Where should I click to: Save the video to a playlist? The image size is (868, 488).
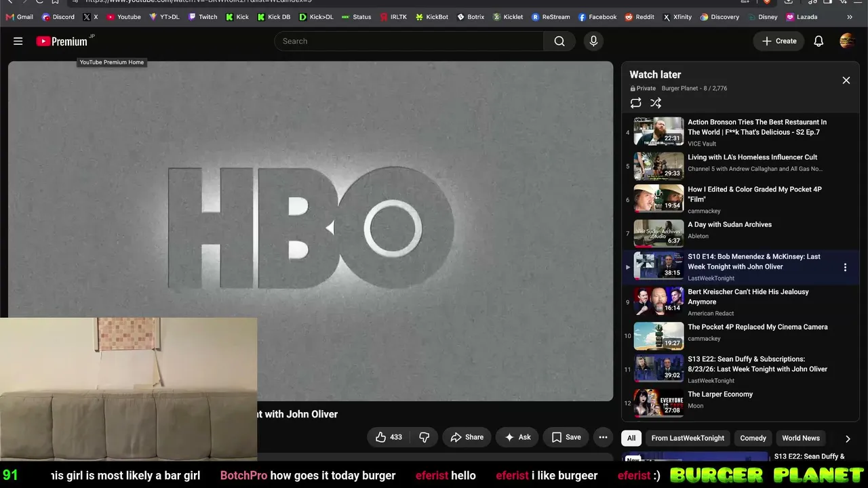[x=566, y=437]
